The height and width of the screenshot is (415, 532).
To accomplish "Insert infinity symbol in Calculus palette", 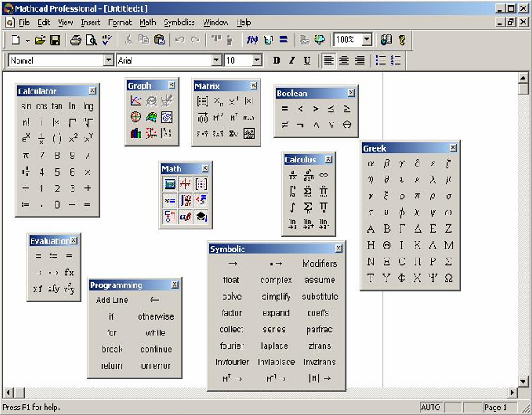I will [x=324, y=175].
